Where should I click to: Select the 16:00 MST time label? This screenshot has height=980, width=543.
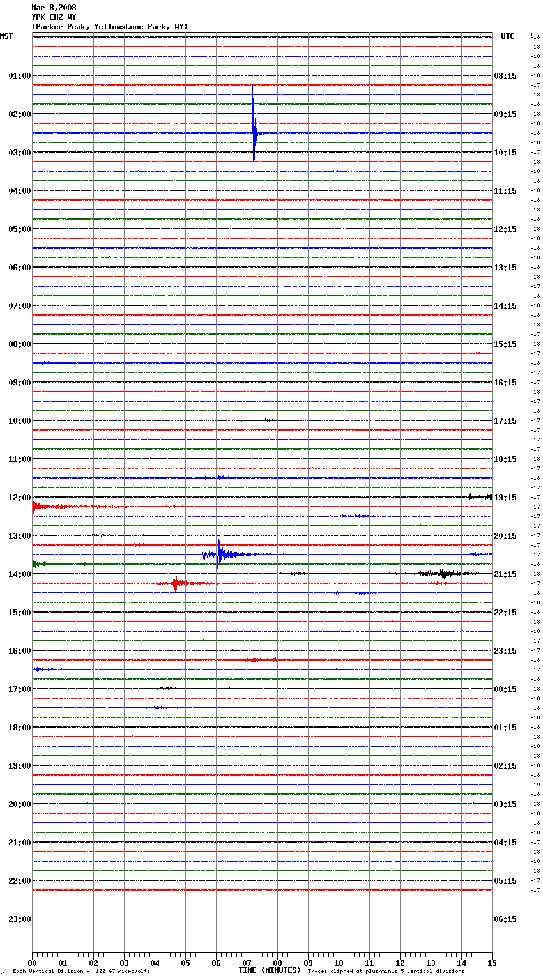(x=19, y=651)
